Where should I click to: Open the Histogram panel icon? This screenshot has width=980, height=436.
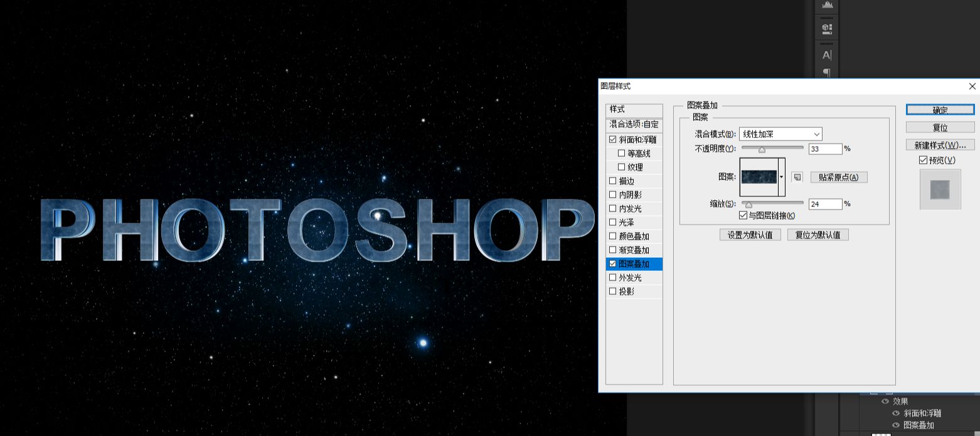coord(827,4)
